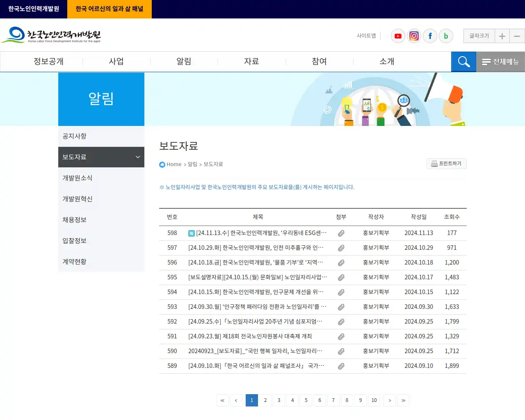Open the 자료 main menu
This screenshot has height=420, width=525.
pos(251,62)
